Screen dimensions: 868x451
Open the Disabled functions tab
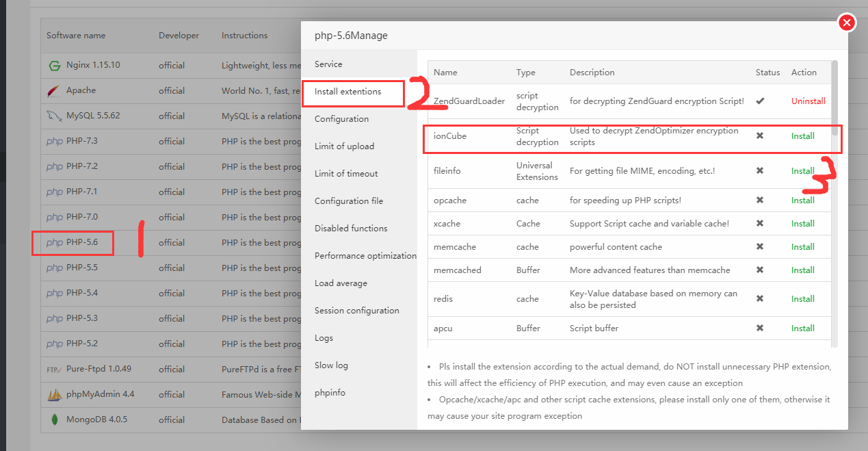(359, 228)
